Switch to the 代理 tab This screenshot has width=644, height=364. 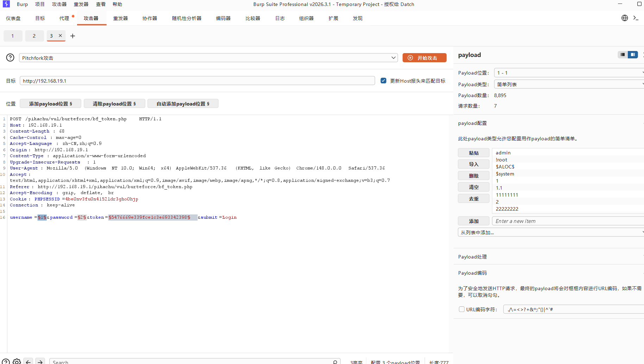coord(64,18)
